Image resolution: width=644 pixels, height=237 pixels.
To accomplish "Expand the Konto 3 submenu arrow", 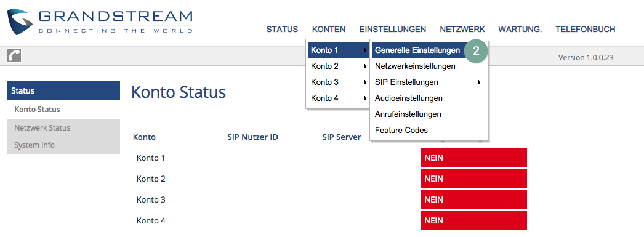I will click(365, 82).
